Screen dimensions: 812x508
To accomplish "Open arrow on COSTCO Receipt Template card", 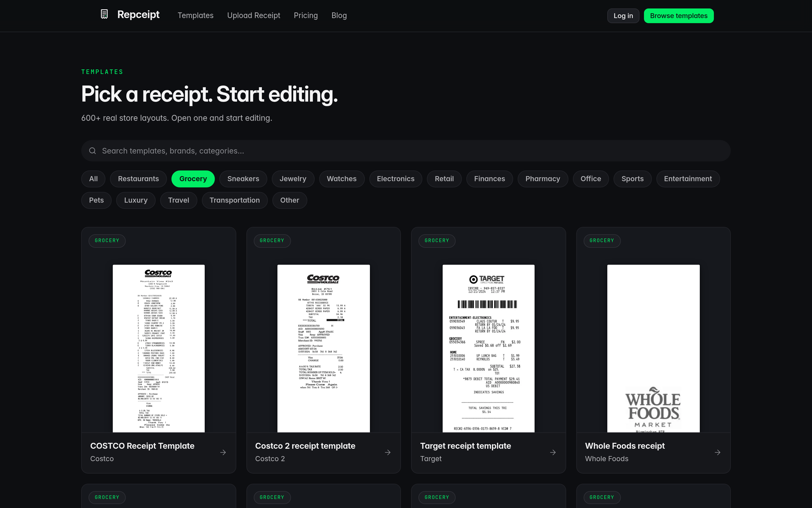I will pos(223,453).
